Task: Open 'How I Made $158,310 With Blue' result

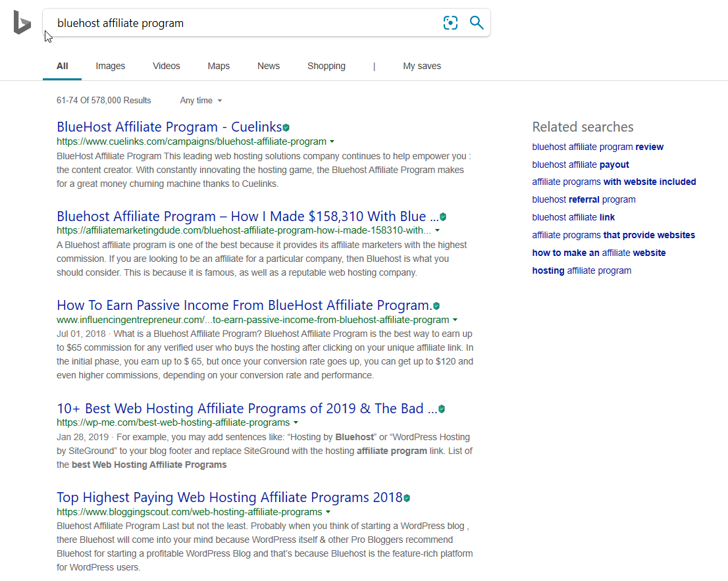Action: click(x=247, y=216)
